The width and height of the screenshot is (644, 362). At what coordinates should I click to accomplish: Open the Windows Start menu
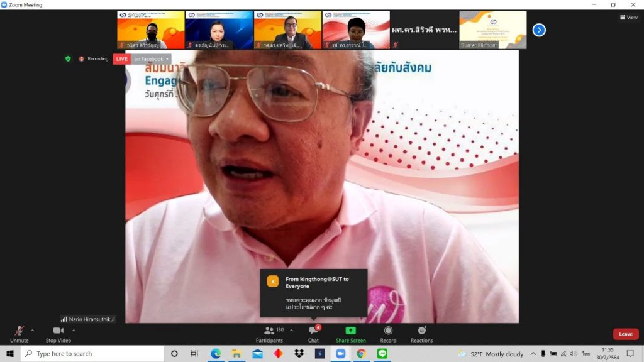click(x=10, y=353)
